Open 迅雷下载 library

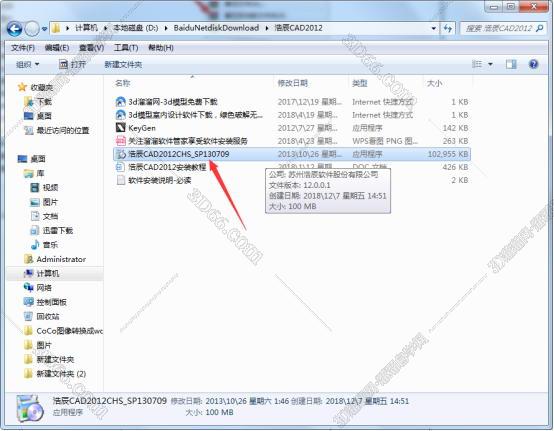click(x=58, y=231)
